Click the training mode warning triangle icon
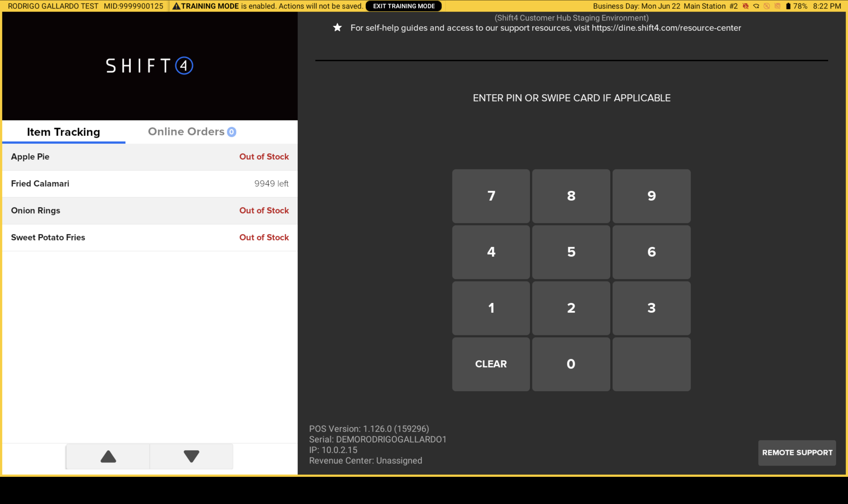 [176, 6]
